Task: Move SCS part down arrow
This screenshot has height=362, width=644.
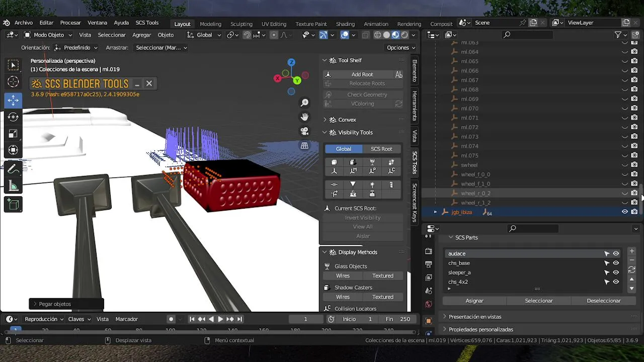Action: click(632, 289)
